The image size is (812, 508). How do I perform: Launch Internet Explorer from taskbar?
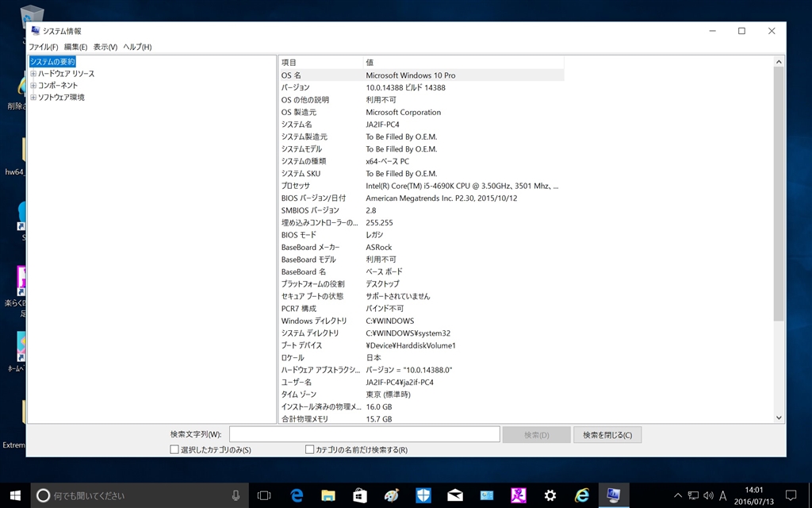582,495
